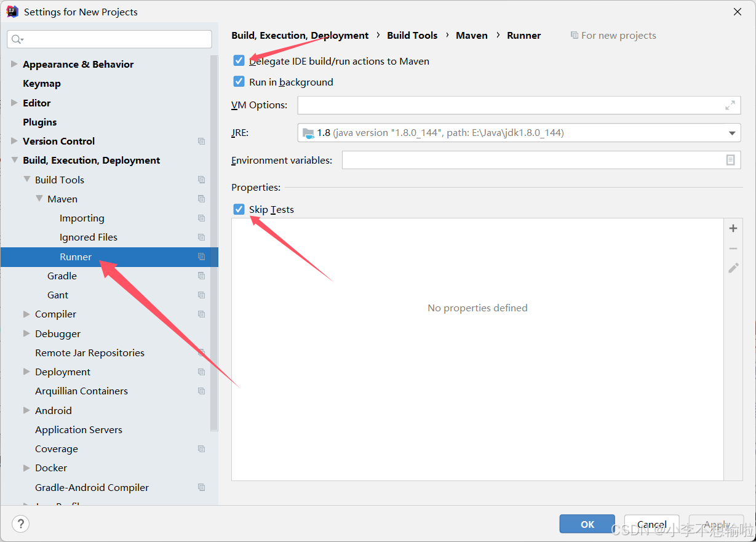Click the VM Options input field
Image resolution: width=756 pixels, height=542 pixels.
coord(519,105)
